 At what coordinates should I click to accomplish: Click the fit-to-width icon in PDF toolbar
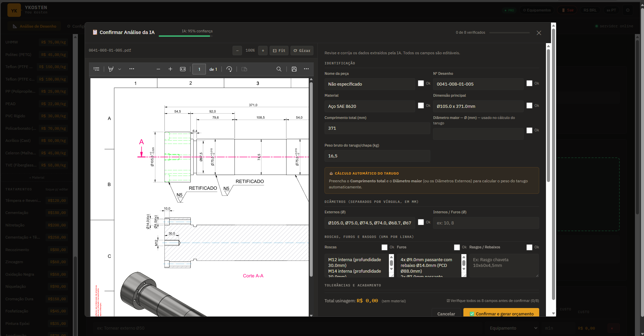click(x=183, y=69)
